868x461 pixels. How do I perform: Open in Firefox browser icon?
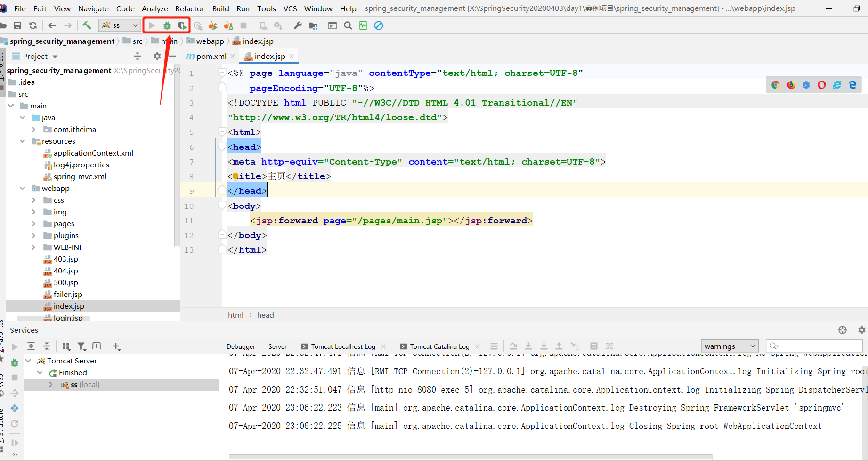791,85
